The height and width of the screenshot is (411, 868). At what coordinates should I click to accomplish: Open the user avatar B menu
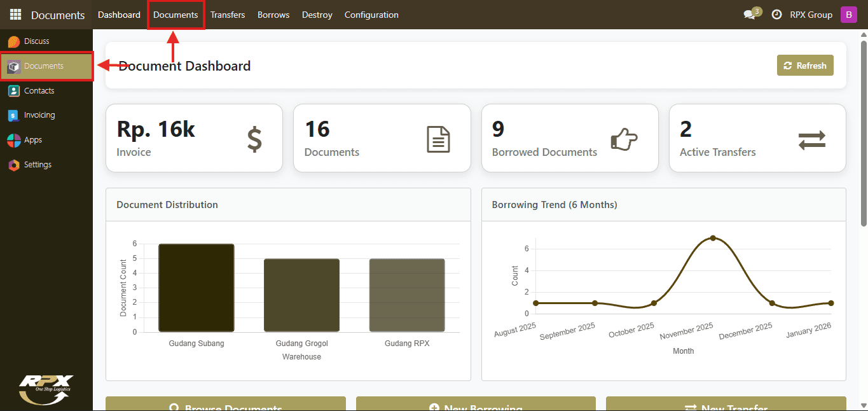(x=849, y=15)
